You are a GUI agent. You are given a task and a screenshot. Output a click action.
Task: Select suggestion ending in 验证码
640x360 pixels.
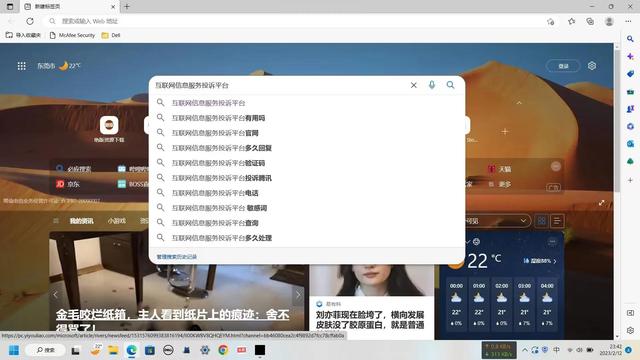[307, 163]
